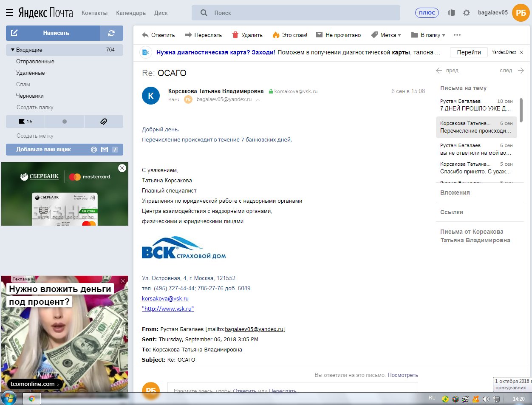The image size is (532, 405).
Task: Click Переслать forward button
Action: 203,35
